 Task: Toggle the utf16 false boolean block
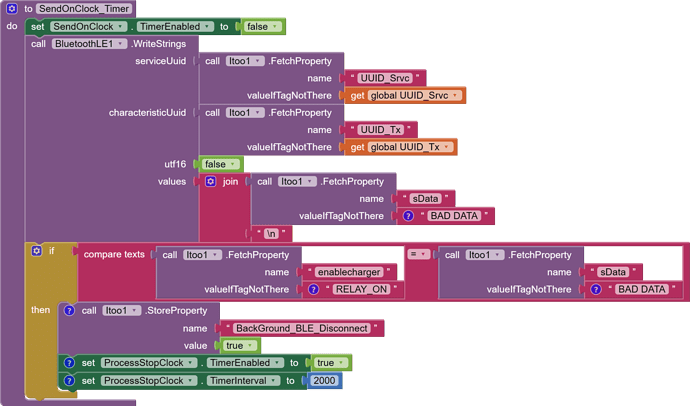(221, 164)
